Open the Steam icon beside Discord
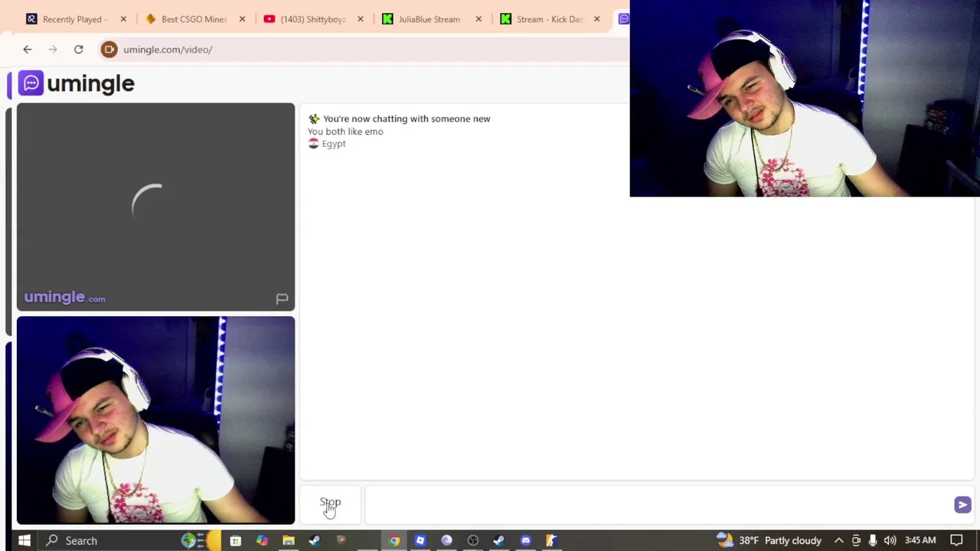The image size is (980, 551). tap(499, 540)
